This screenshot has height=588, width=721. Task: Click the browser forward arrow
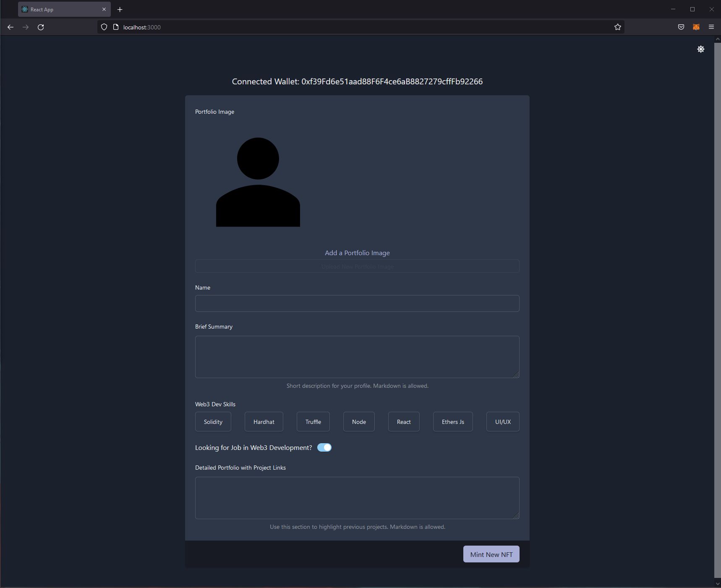point(26,27)
